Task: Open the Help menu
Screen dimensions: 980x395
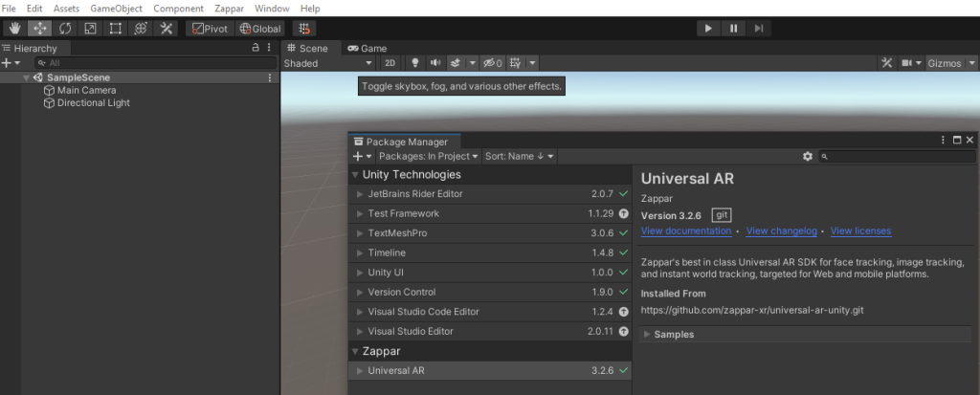Action: coord(310,9)
